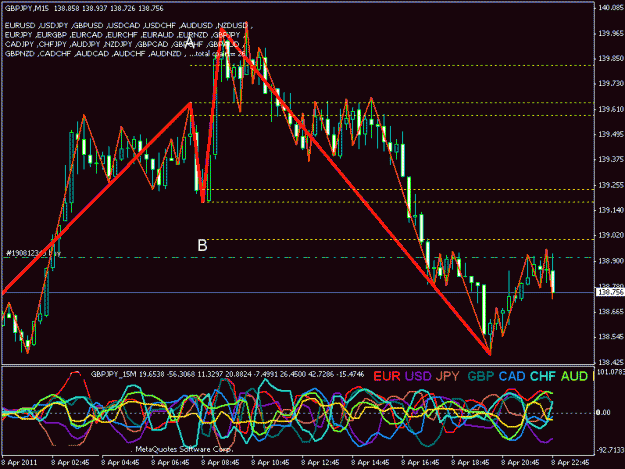Click the 139.140 price axis label
Image resolution: width=625 pixels, height=469 pixels.
coord(611,210)
